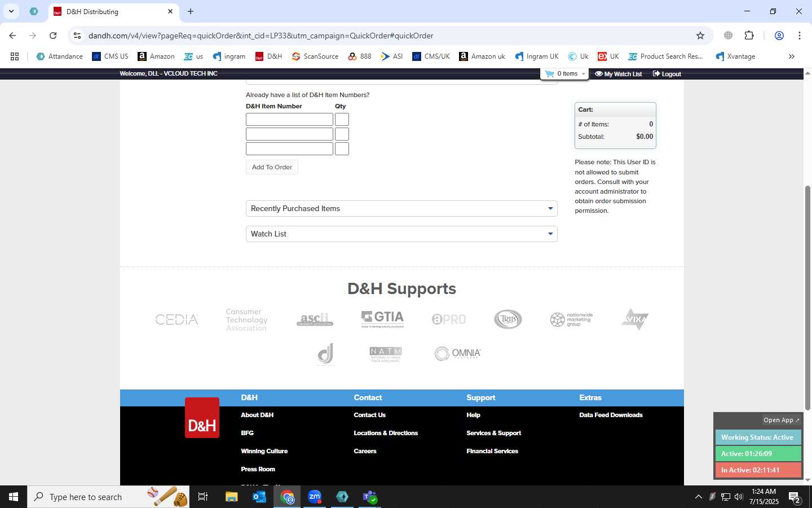Click the D&H red logo in the footer
This screenshot has height=508, width=812.
[202, 418]
